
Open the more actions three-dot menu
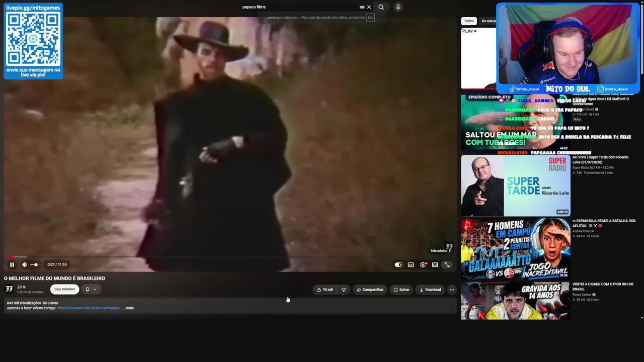[x=452, y=290]
